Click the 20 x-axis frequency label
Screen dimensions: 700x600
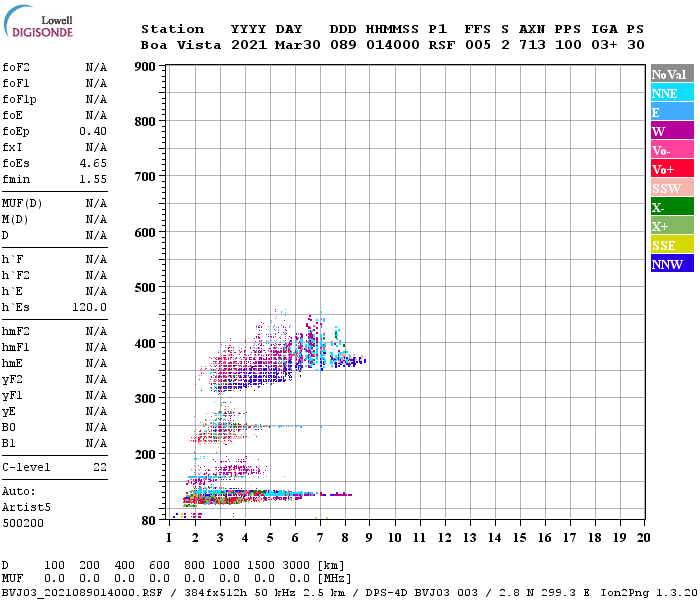(x=643, y=538)
